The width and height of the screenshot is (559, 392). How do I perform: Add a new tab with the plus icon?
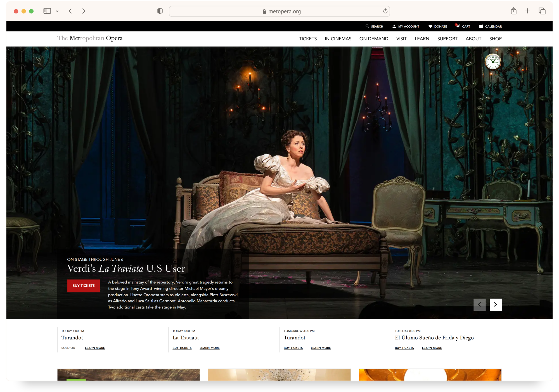pyautogui.click(x=527, y=11)
